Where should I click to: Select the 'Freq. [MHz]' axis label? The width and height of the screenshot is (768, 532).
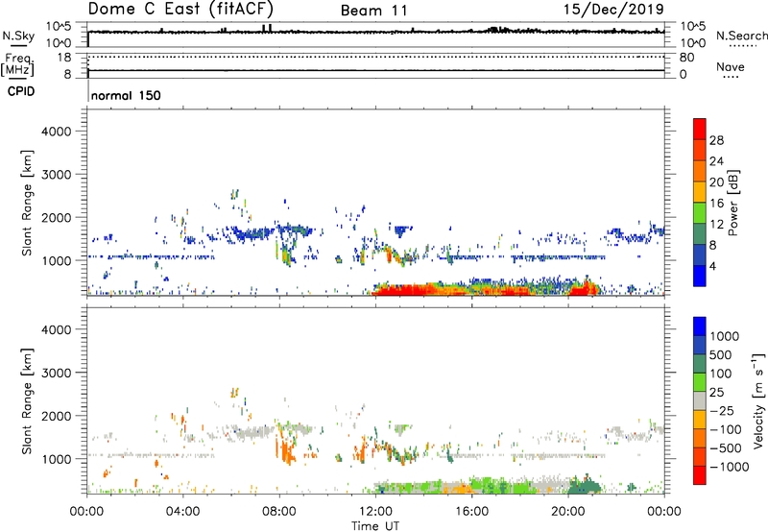click(17, 65)
